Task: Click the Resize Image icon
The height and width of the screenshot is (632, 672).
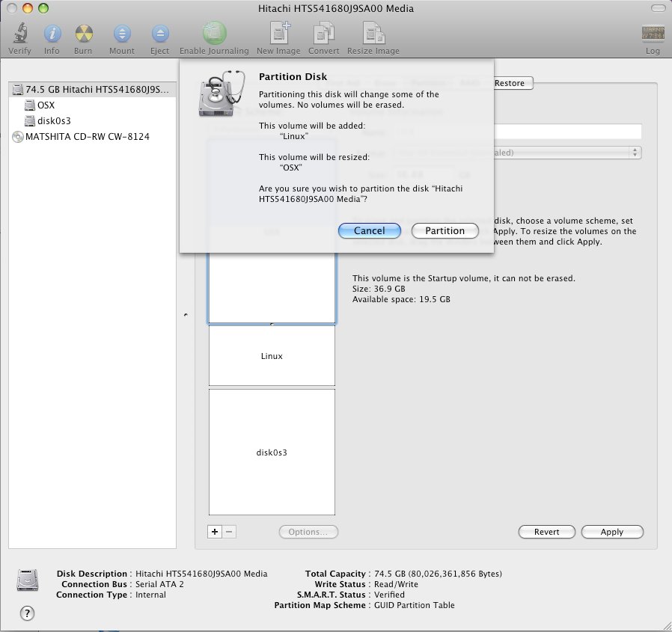Action: tap(373, 34)
